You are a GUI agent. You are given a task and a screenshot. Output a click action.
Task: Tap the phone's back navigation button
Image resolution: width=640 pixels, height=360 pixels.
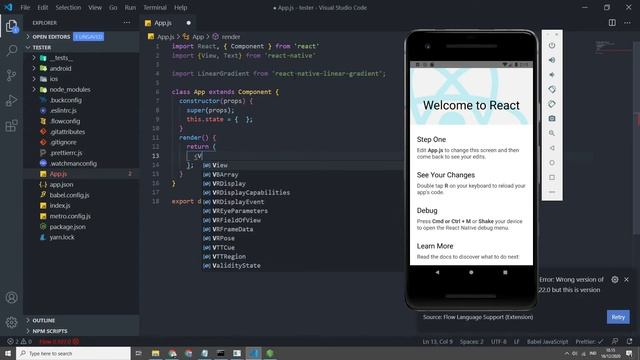(x=437, y=272)
